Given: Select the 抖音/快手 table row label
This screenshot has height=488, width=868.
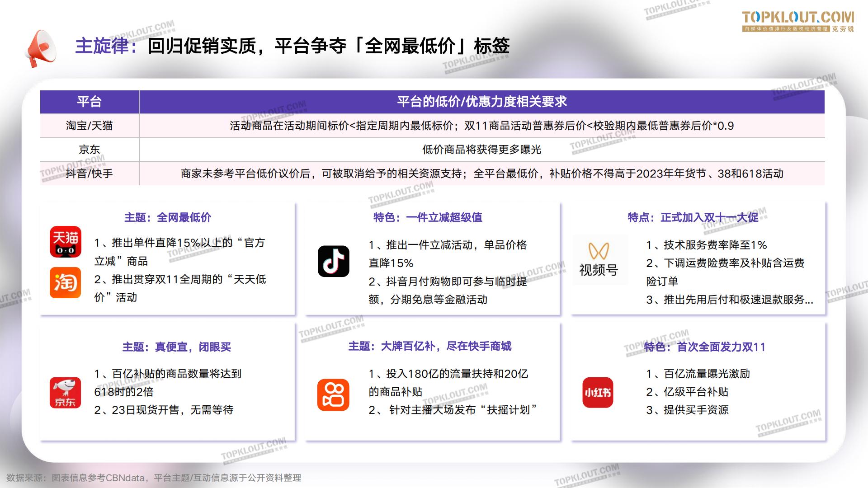Looking at the screenshot, I should click(x=90, y=174).
